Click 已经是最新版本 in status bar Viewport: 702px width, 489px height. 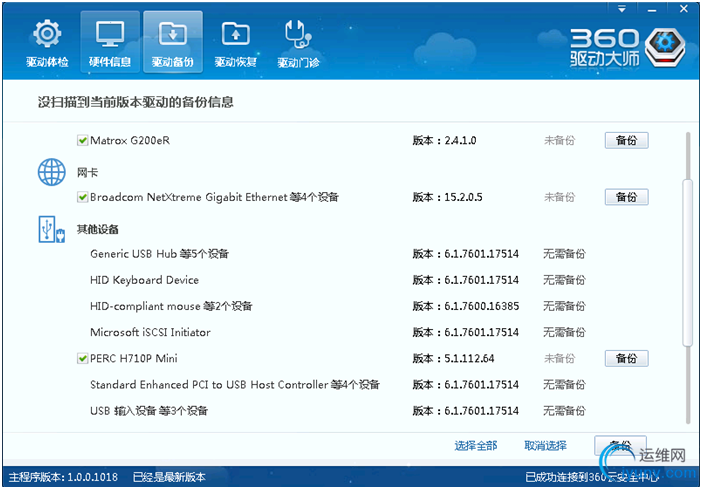[x=169, y=477]
